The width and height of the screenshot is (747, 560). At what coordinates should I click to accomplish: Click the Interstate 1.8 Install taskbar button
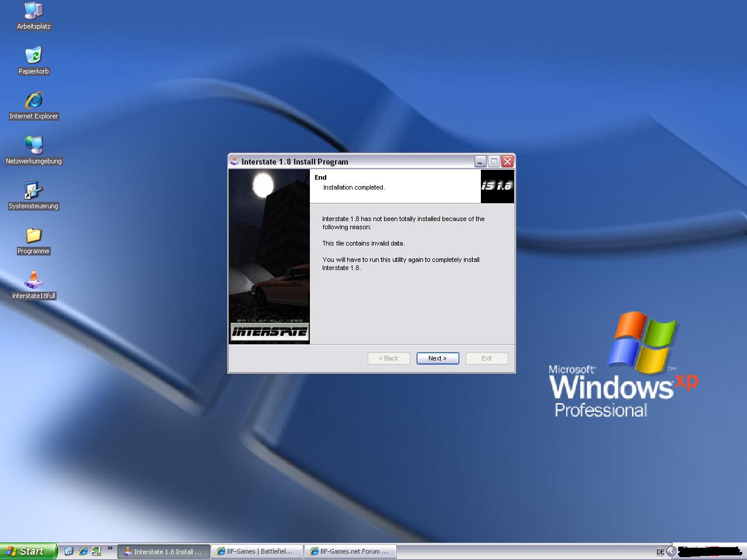coord(163,551)
